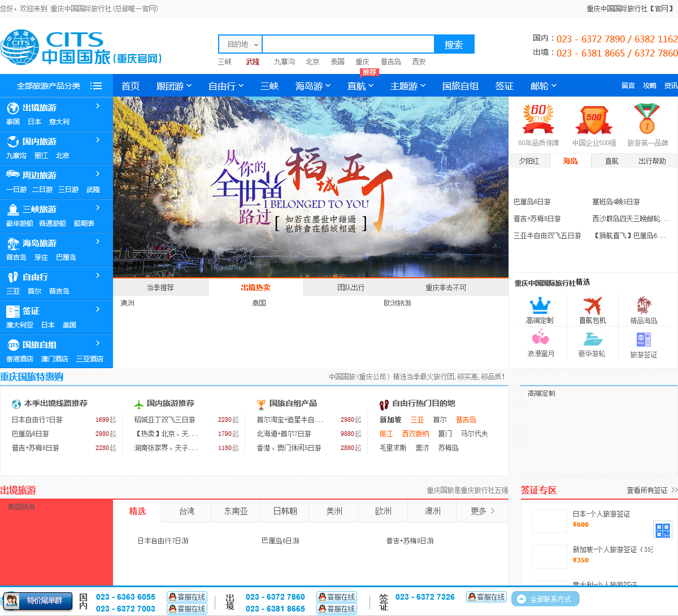The width and height of the screenshot is (678, 616).
Task: Select the 东南亚 outbound tab
Action: (x=236, y=511)
